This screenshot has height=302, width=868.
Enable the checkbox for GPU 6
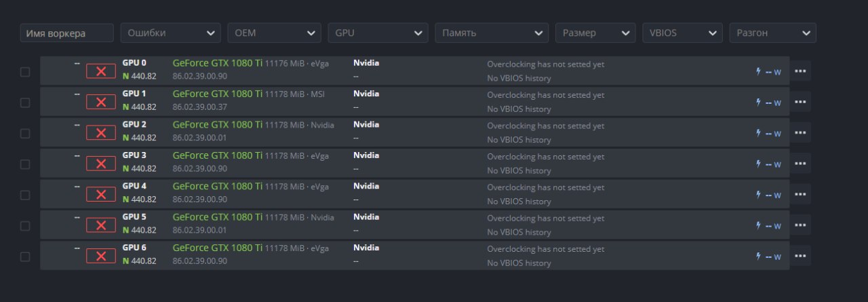pos(25,257)
